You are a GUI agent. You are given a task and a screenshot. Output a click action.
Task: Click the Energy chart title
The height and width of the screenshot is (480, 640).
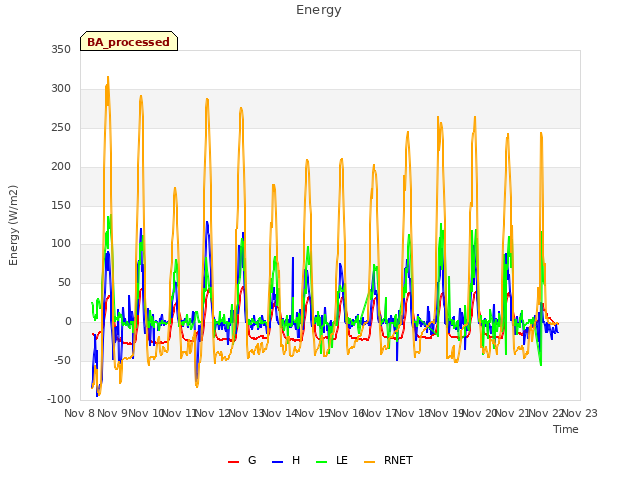coord(318,10)
